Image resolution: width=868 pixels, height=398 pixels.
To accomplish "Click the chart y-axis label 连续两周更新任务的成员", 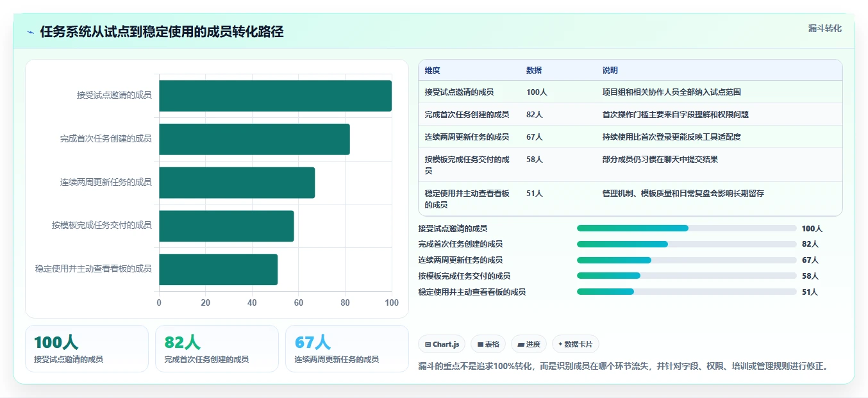I will [x=106, y=182].
